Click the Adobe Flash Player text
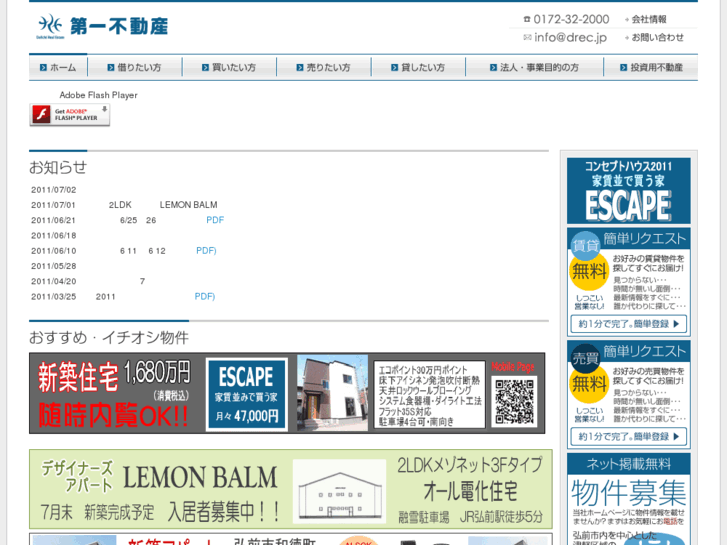727x545 pixels. (98, 95)
